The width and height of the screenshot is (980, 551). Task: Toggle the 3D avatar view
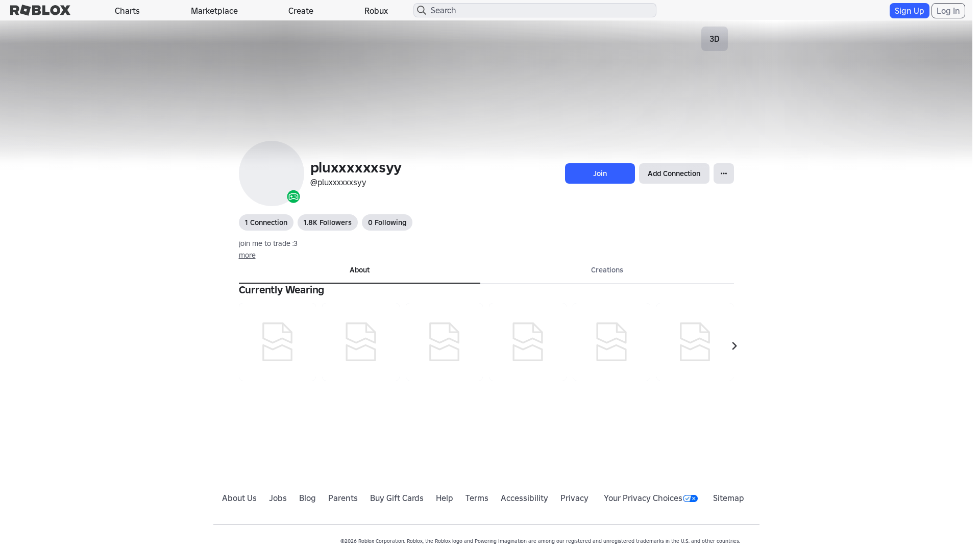click(715, 39)
